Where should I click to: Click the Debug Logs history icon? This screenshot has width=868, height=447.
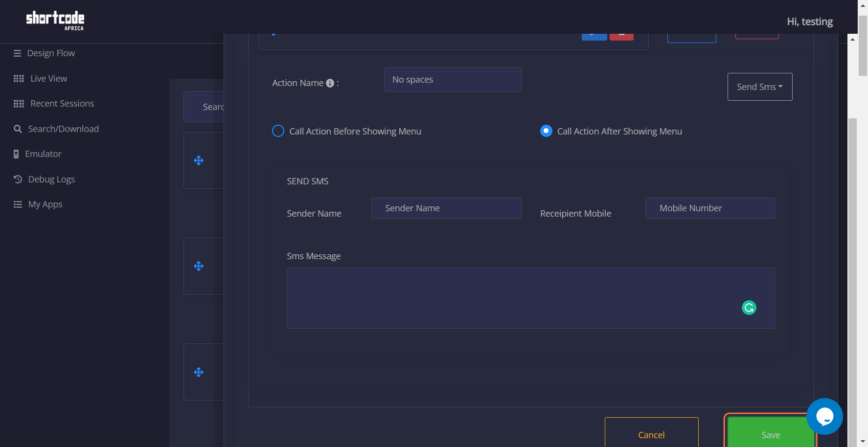pos(18,179)
